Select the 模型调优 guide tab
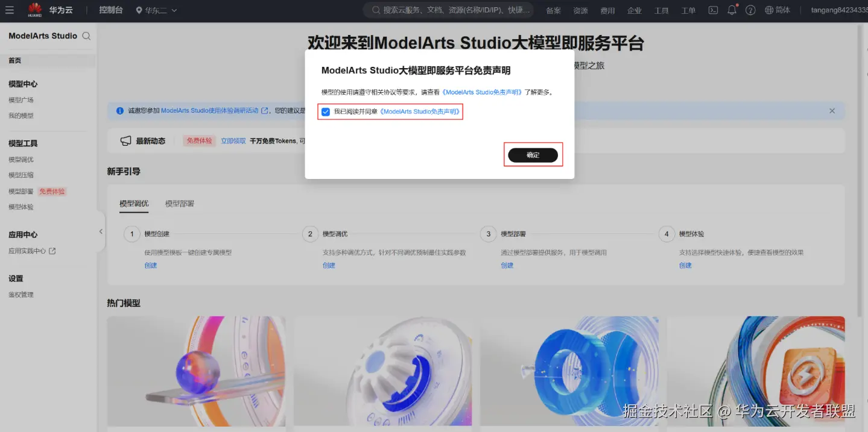Screen dimensions: 868x432 (134, 204)
